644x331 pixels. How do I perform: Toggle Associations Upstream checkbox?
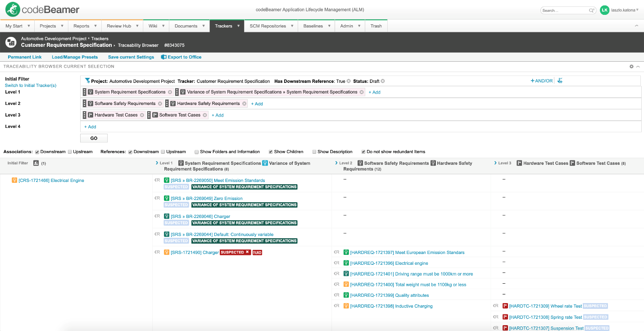pos(69,152)
